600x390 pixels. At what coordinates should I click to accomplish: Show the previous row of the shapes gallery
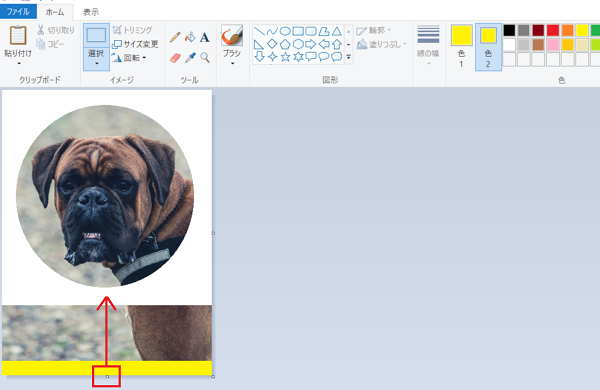[x=349, y=31]
